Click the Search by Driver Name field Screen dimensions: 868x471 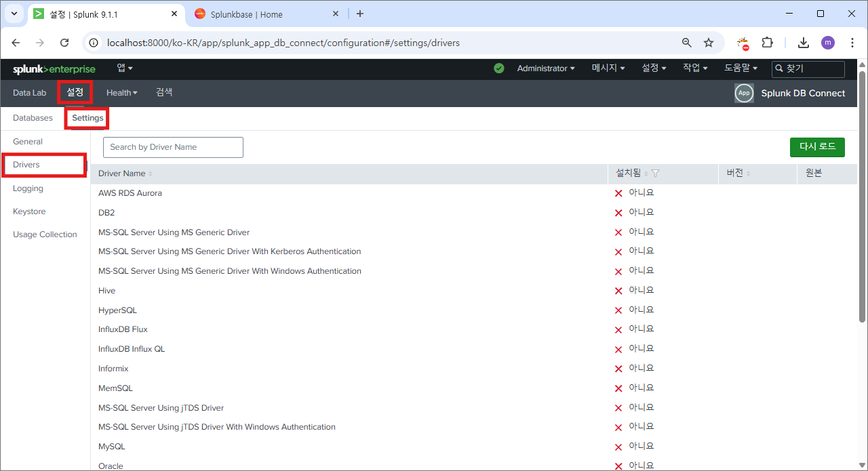pos(173,147)
